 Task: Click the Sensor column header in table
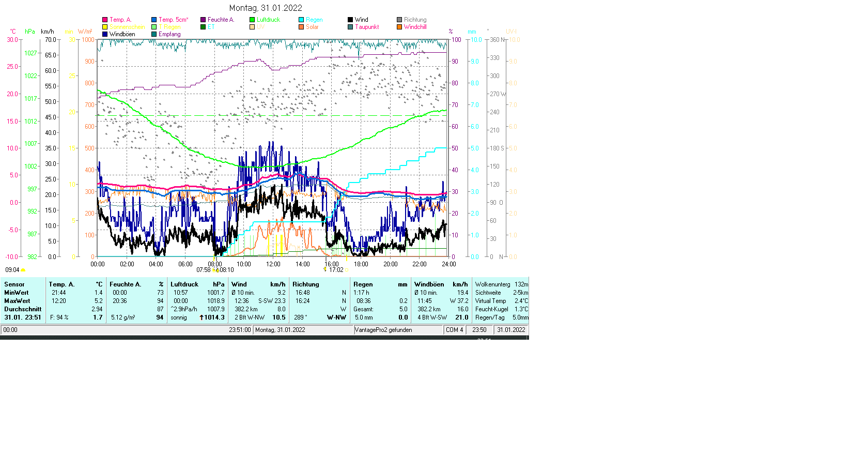pyautogui.click(x=14, y=284)
